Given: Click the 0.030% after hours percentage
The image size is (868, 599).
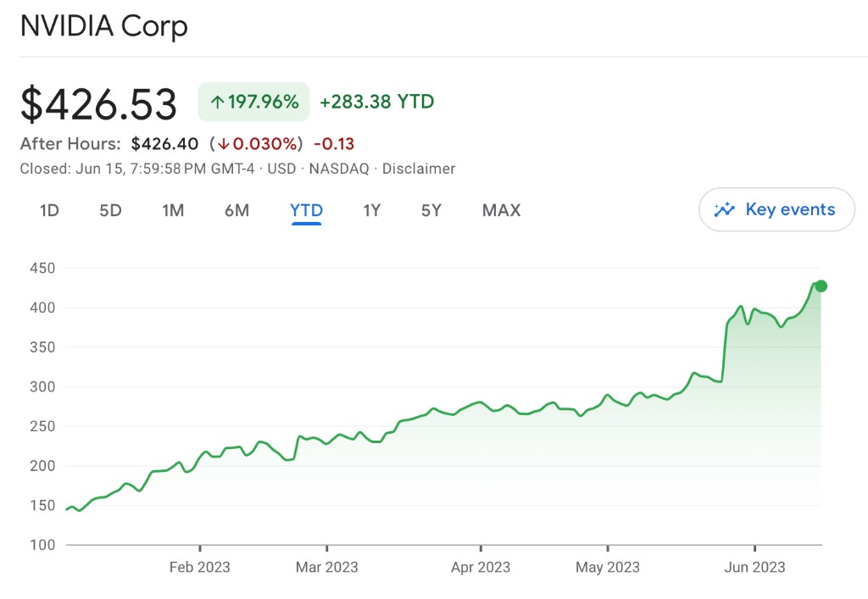Looking at the screenshot, I should click(x=265, y=144).
